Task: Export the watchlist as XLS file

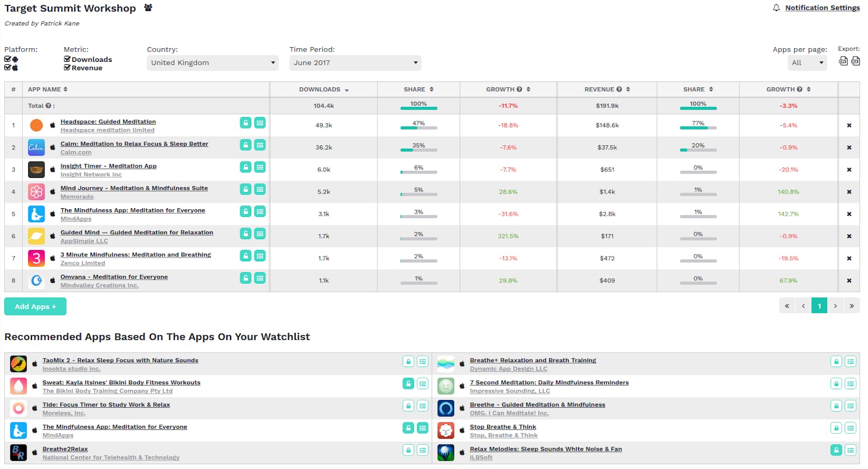Action: 856,61
